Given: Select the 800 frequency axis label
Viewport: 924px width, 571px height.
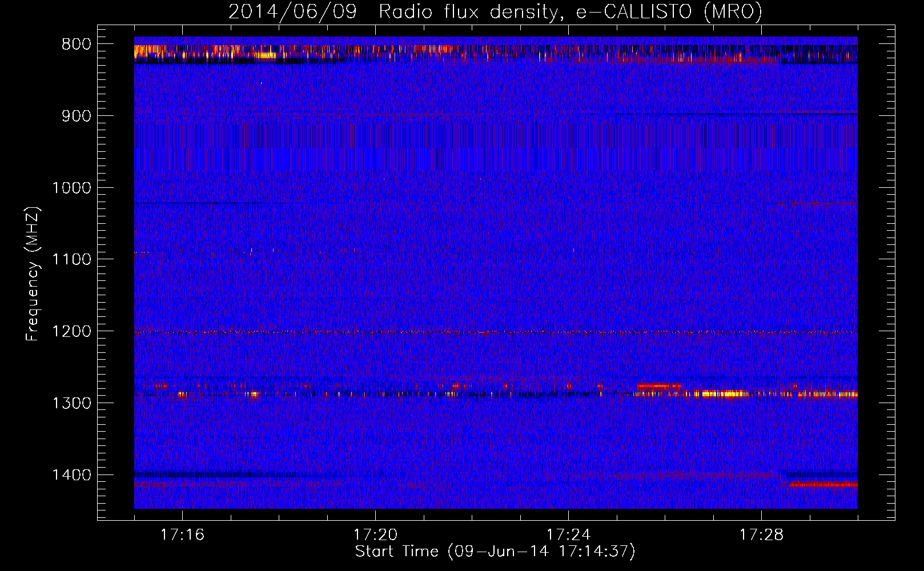Looking at the screenshot, I should pyautogui.click(x=76, y=45).
